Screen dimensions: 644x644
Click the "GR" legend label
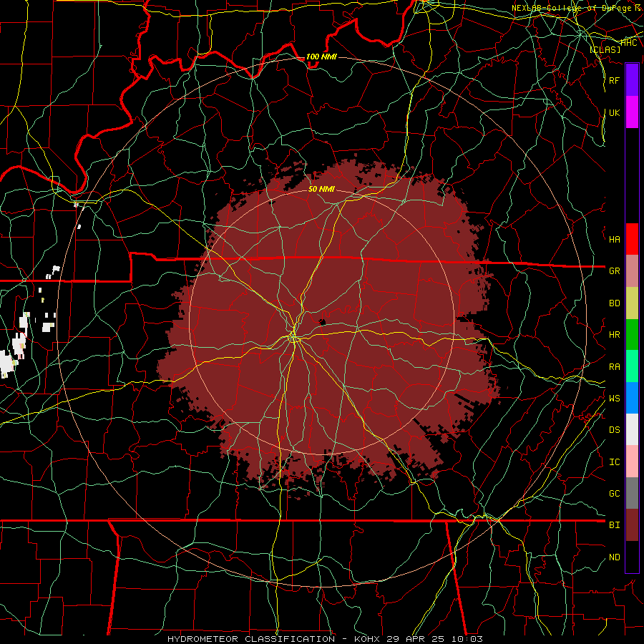tap(614, 271)
